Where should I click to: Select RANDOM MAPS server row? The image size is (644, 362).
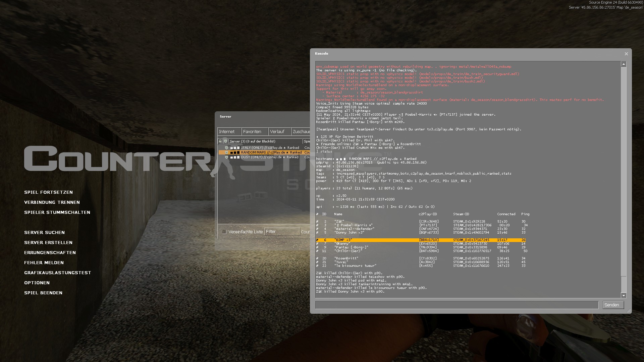264,153
